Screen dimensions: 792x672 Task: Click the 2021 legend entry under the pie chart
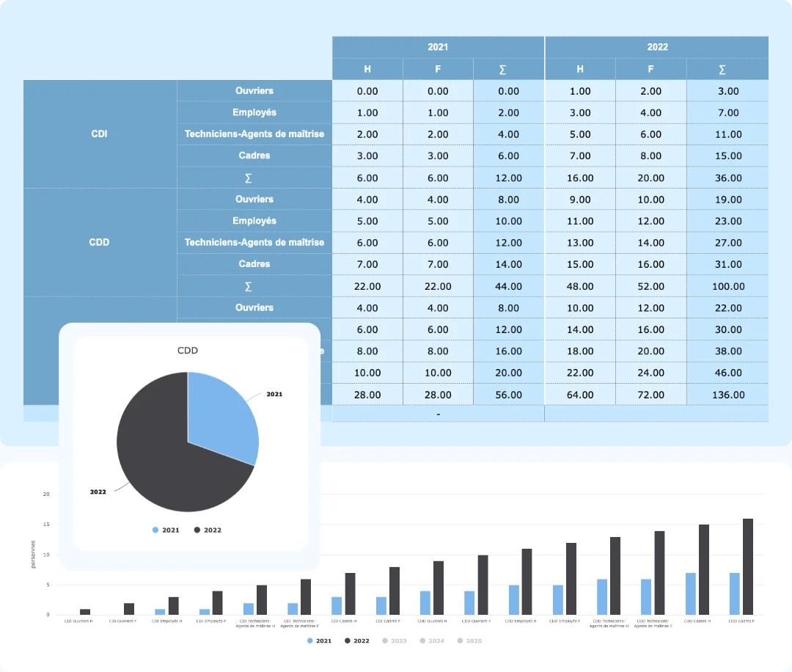(x=166, y=530)
